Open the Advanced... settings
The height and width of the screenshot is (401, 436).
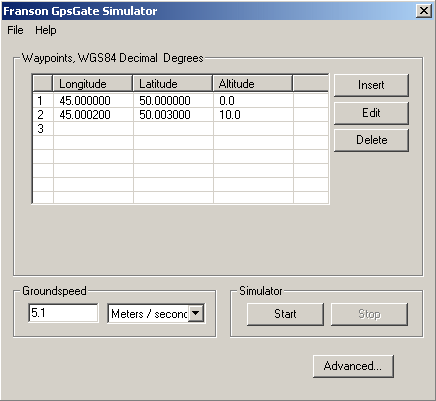point(353,366)
